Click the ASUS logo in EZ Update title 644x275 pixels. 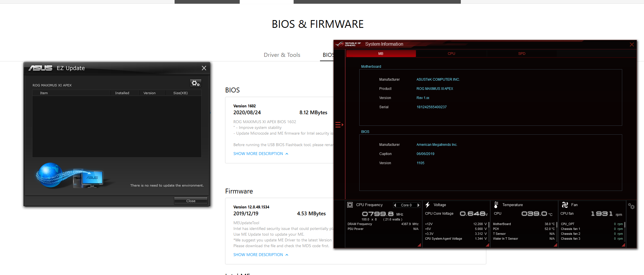[40, 68]
